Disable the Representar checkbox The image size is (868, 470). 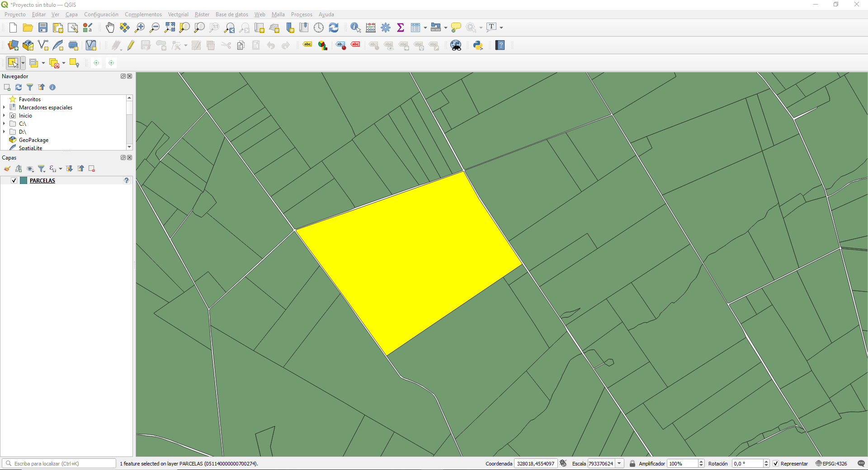[x=775, y=464]
